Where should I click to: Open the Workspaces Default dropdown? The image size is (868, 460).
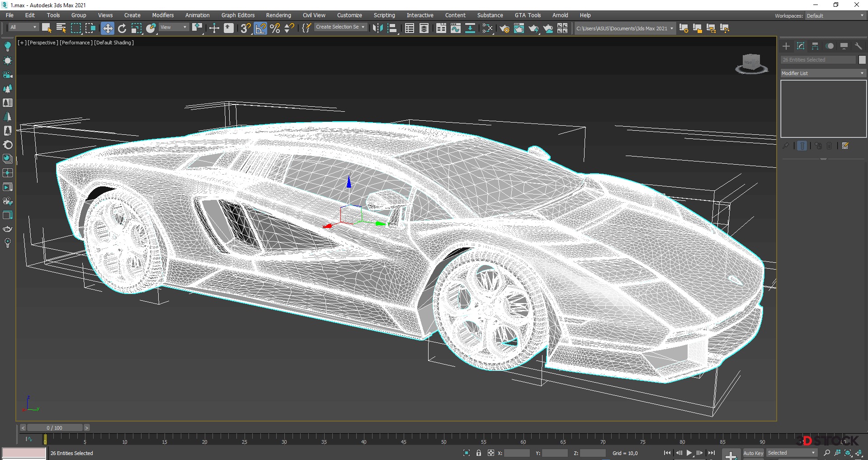coord(835,16)
